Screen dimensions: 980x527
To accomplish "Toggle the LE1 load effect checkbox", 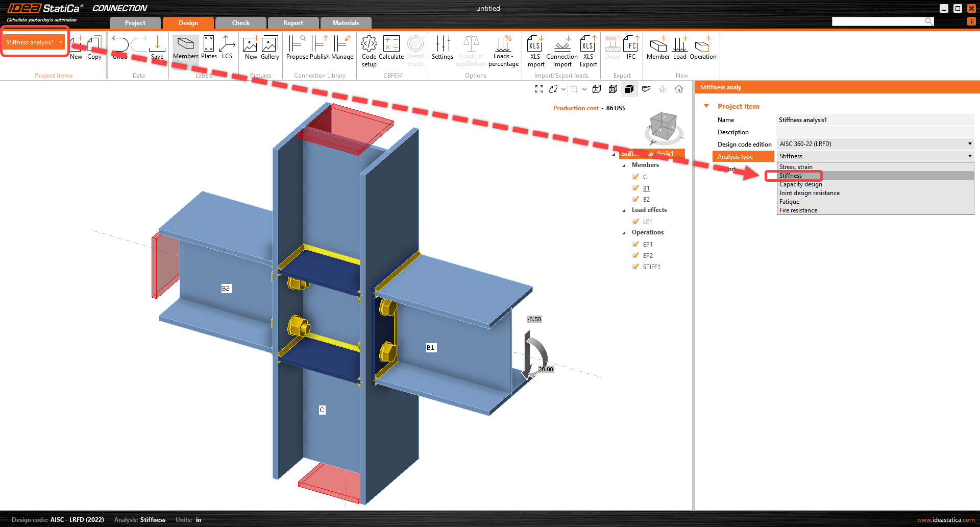I will click(636, 222).
